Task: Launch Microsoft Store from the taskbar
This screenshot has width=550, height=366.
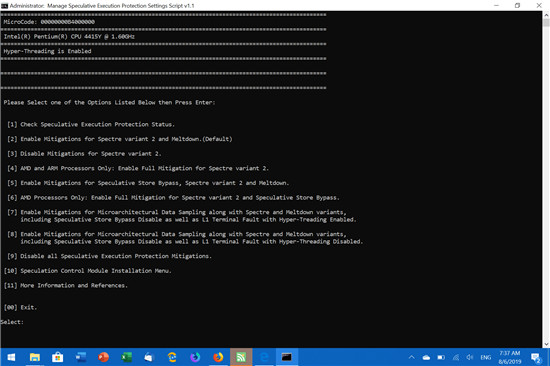Action: (58, 357)
